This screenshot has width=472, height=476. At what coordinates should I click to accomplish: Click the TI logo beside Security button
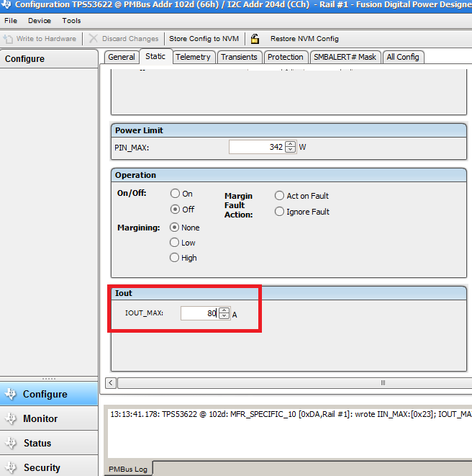pos(11,467)
